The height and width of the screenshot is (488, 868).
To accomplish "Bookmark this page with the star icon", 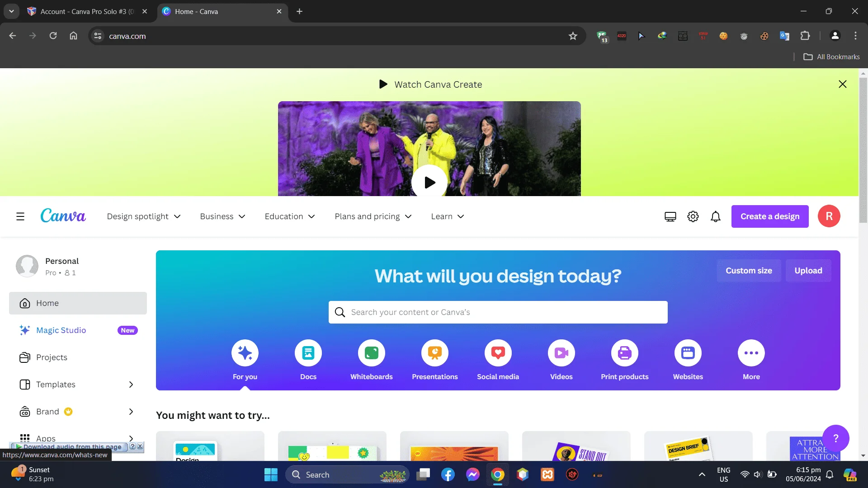I will pyautogui.click(x=573, y=36).
